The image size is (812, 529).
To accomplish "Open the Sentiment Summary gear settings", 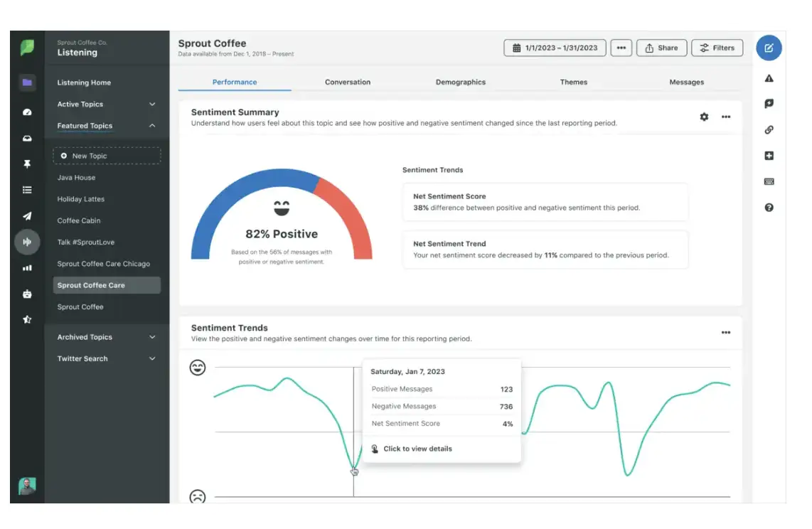I will tap(704, 117).
